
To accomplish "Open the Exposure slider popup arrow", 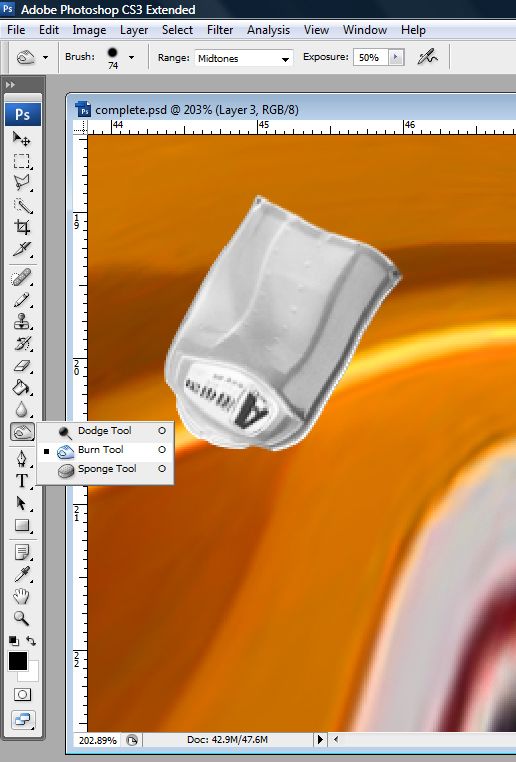I will pyautogui.click(x=396, y=57).
